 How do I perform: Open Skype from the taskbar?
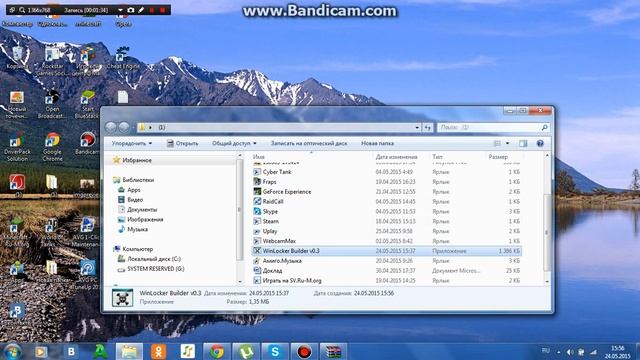tap(275, 351)
